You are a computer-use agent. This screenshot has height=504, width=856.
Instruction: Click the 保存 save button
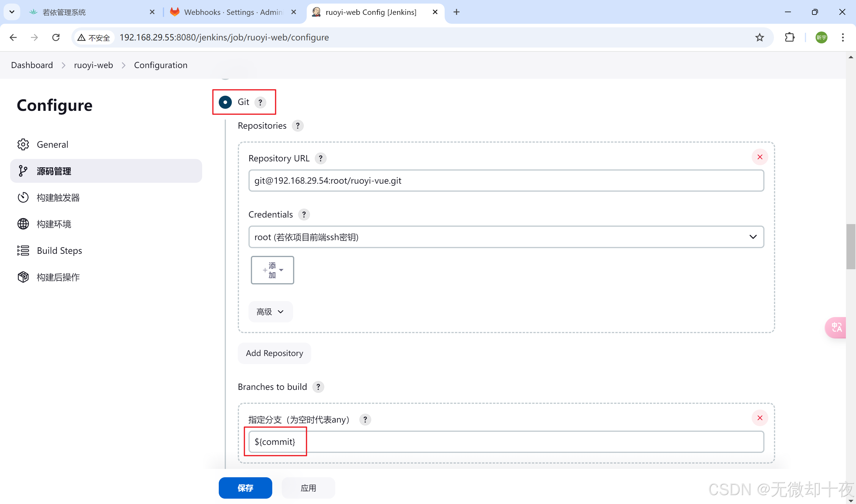point(245,488)
